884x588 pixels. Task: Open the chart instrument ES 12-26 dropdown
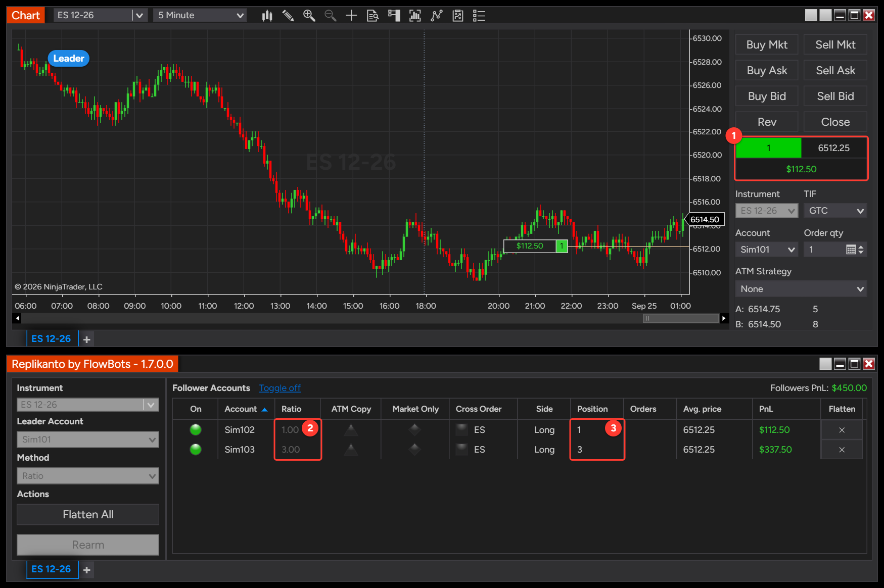pyautogui.click(x=101, y=15)
